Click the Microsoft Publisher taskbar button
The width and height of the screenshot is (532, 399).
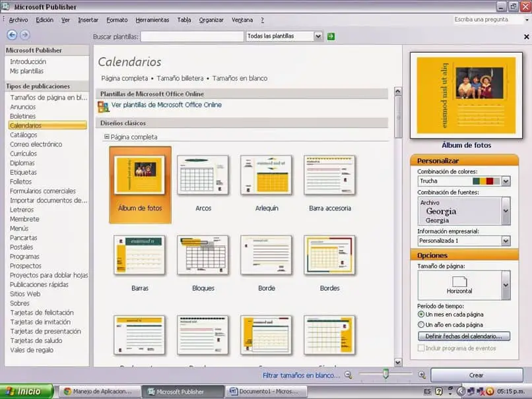[183, 392]
